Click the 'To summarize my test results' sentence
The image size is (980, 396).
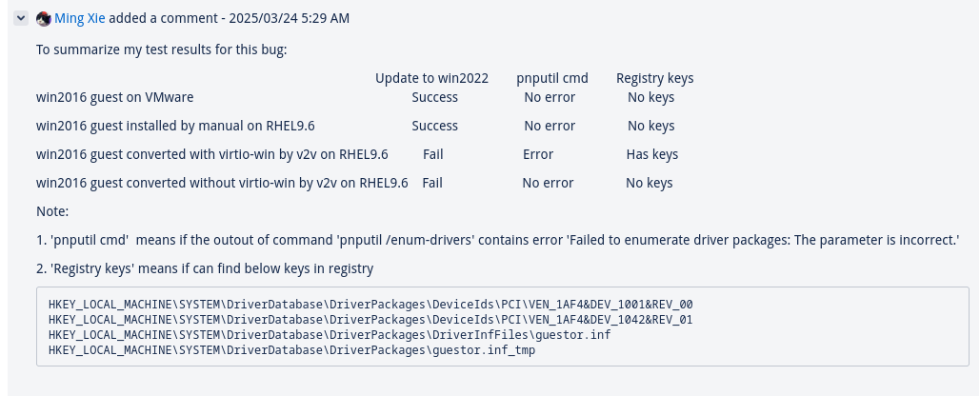(x=161, y=49)
